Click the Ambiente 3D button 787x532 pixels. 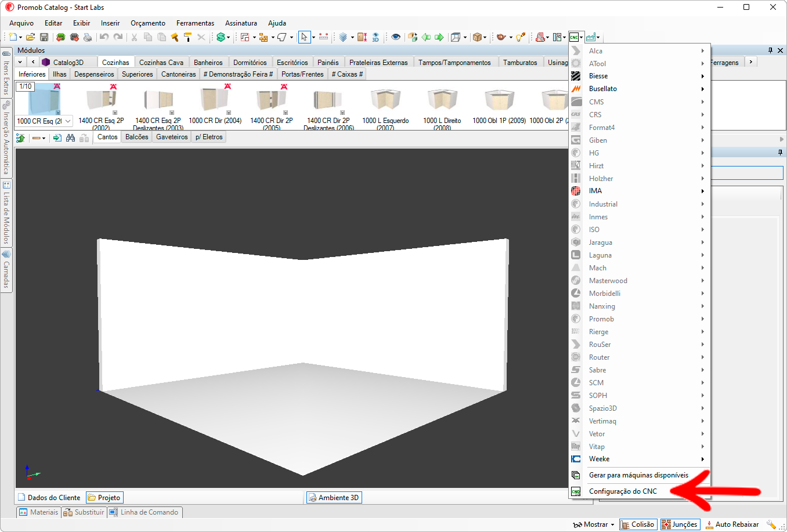click(x=334, y=498)
